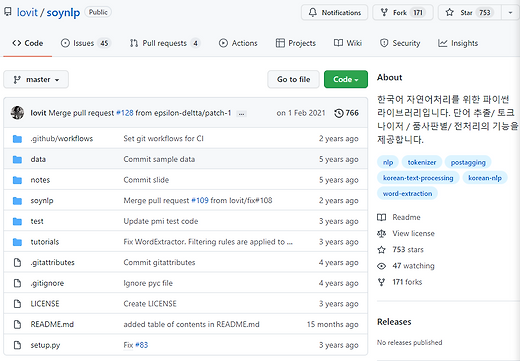Expand the commit message ellipsis
520x361 pixels.
point(241,114)
